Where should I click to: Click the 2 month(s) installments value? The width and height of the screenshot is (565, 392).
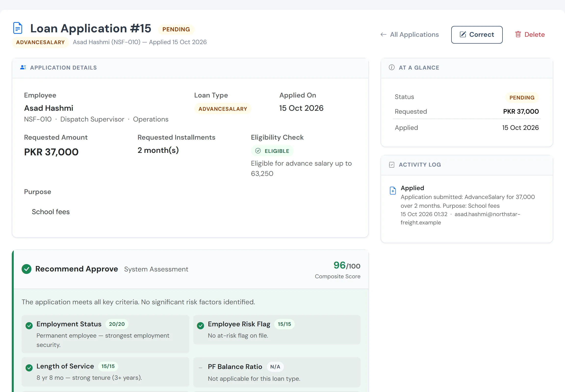pyautogui.click(x=158, y=150)
